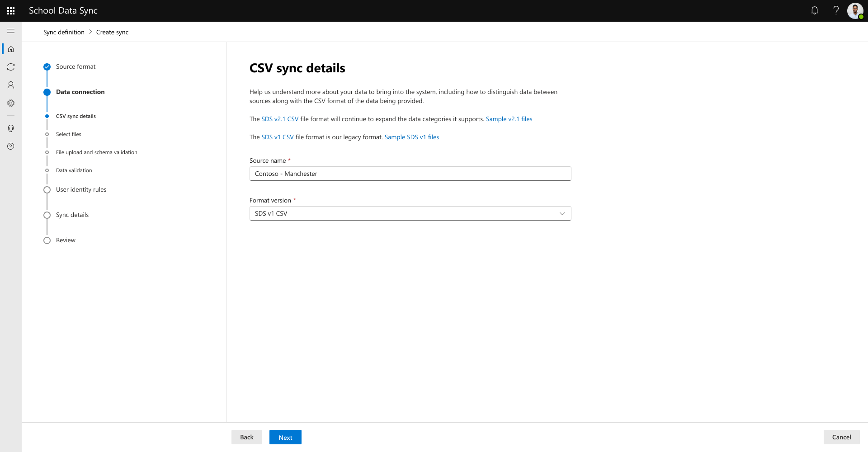Click the CSV sync details heading
The width and height of the screenshot is (868, 452).
(297, 68)
